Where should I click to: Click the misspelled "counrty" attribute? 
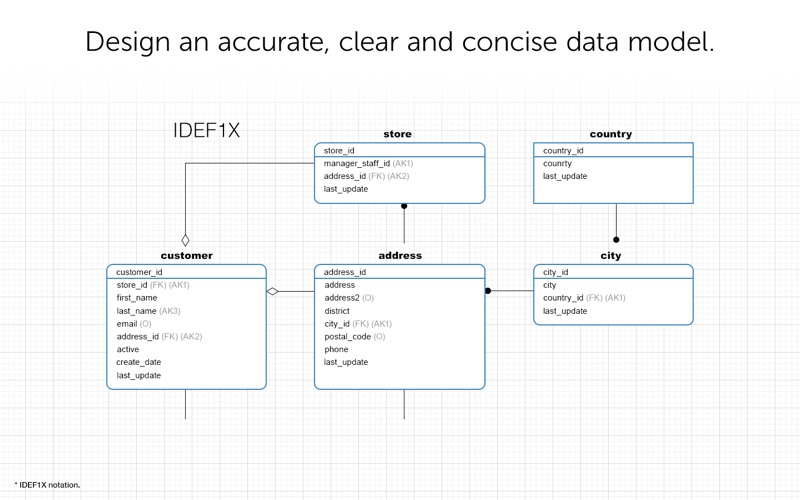pos(557,163)
